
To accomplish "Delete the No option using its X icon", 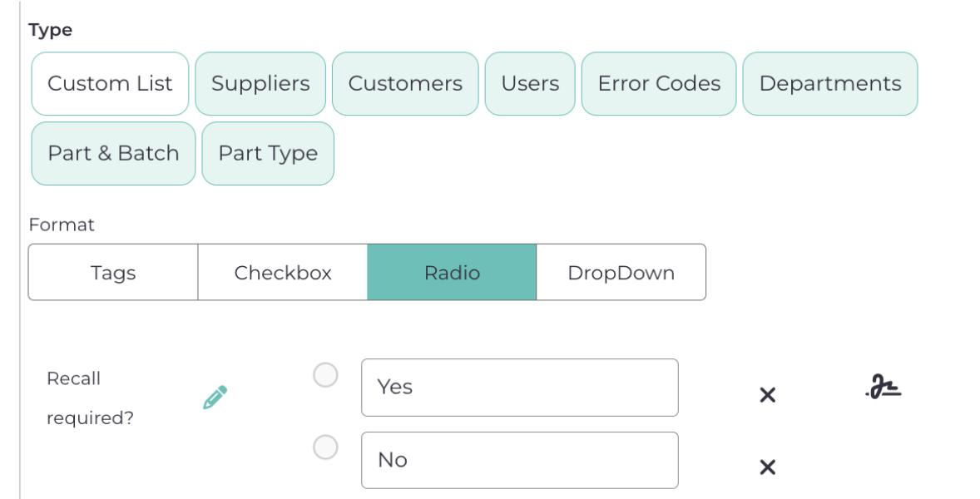I will click(767, 467).
